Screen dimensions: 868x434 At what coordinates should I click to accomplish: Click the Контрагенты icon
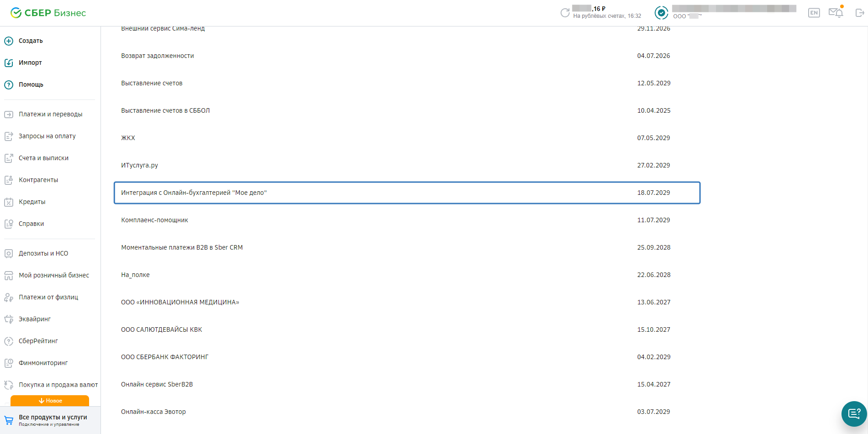9,180
